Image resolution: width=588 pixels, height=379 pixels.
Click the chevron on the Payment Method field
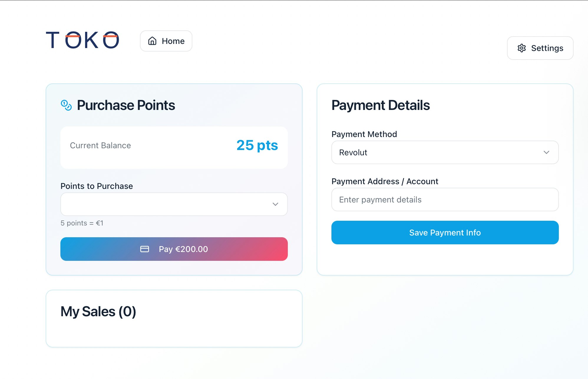click(547, 152)
